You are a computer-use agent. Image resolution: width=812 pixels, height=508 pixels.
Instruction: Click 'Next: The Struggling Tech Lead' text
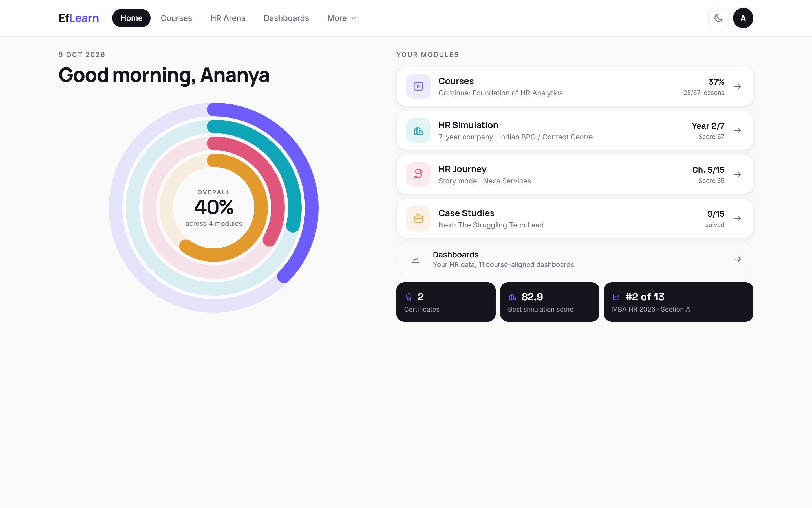[x=491, y=225]
